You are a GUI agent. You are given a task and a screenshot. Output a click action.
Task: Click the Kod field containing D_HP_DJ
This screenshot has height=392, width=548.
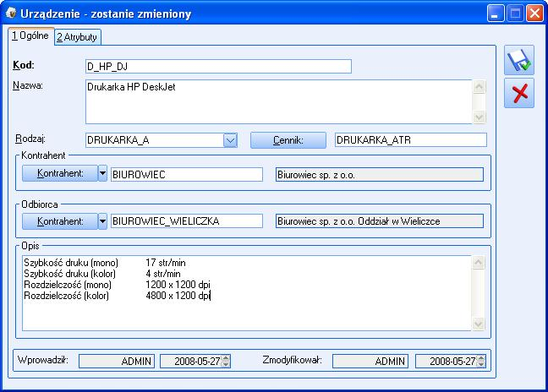tap(218, 67)
